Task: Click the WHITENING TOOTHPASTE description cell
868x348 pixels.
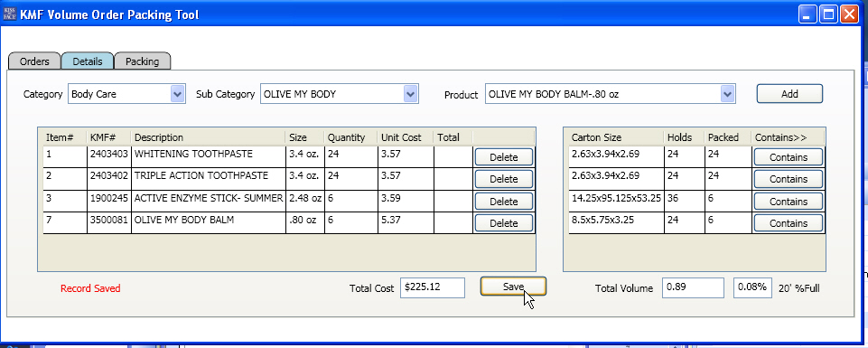Action: pyautogui.click(x=208, y=156)
